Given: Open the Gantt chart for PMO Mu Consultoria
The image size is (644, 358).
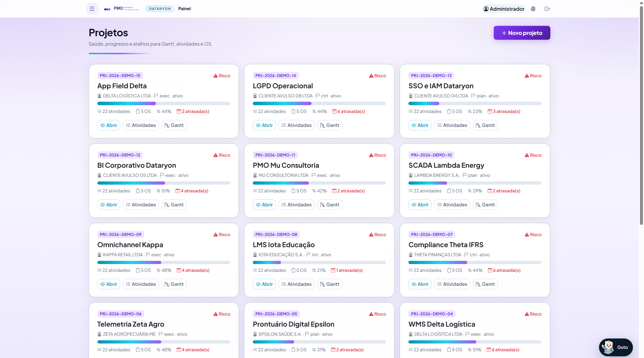Looking at the screenshot, I should click(x=330, y=205).
